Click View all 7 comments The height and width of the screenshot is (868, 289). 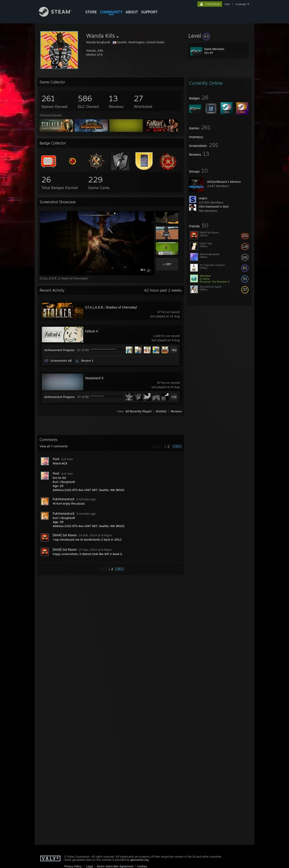pos(54,446)
